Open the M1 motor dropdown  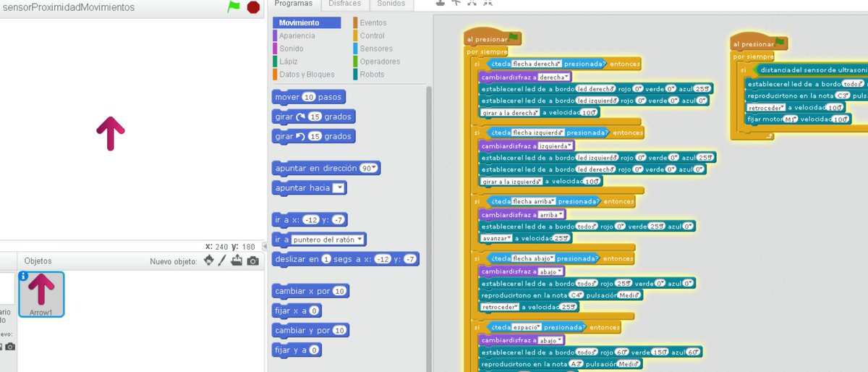click(x=791, y=119)
